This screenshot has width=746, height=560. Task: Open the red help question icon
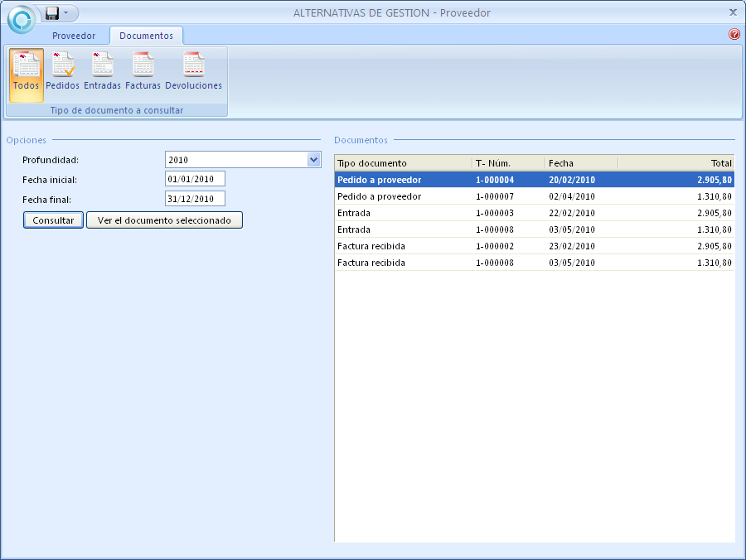coord(734,35)
